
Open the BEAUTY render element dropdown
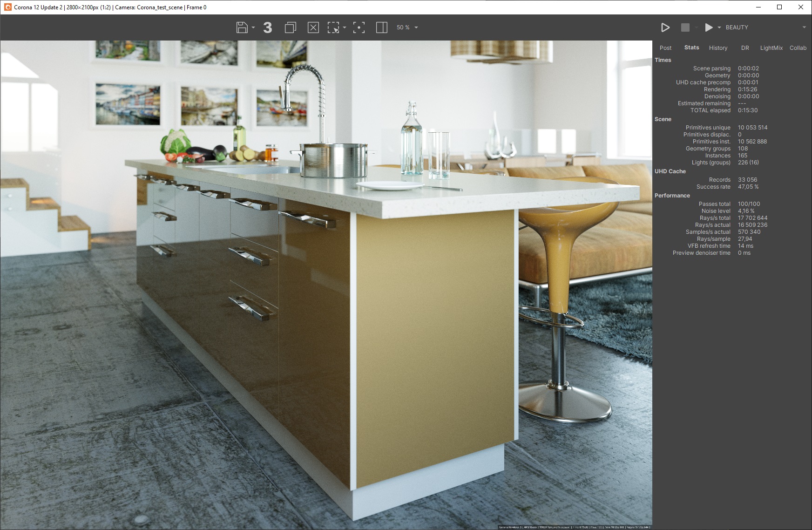(x=765, y=27)
